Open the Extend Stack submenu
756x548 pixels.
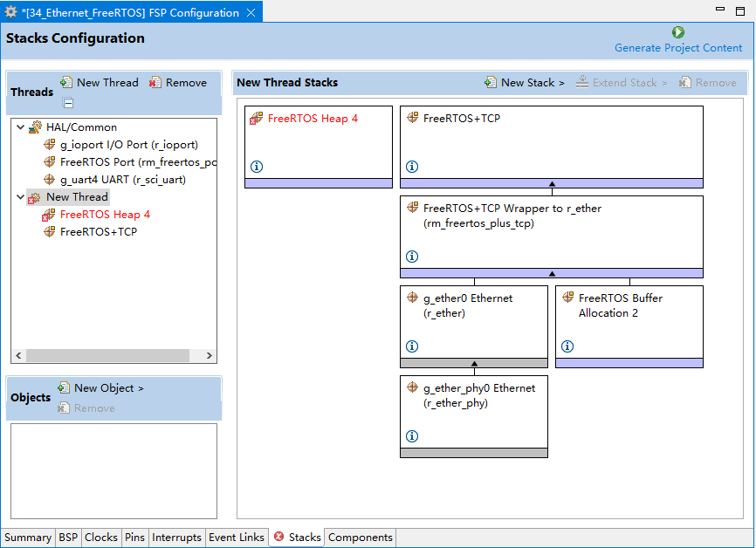tap(622, 82)
